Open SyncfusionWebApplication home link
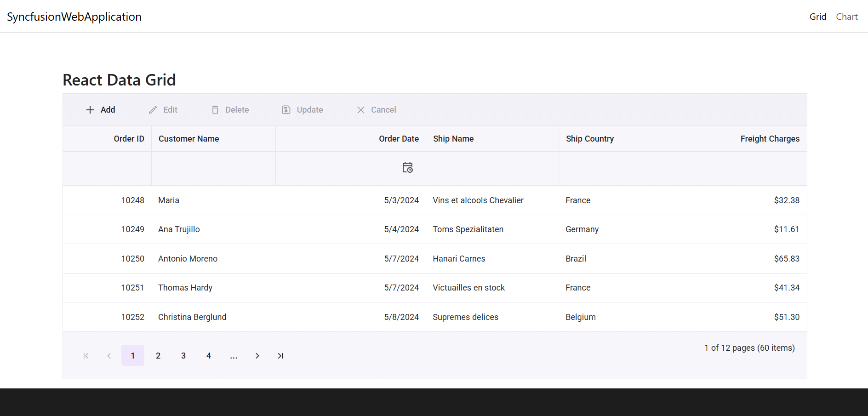868x416 pixels. [x=74, y=17]
